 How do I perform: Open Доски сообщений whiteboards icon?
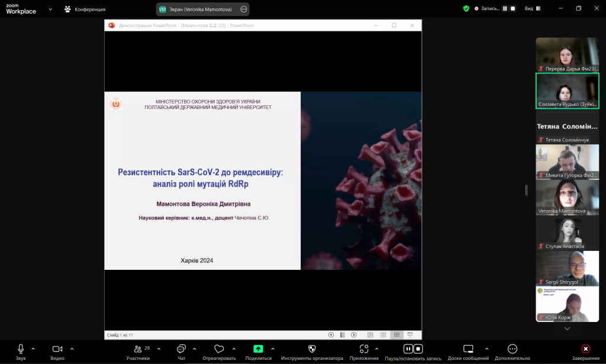coord(468,349)
